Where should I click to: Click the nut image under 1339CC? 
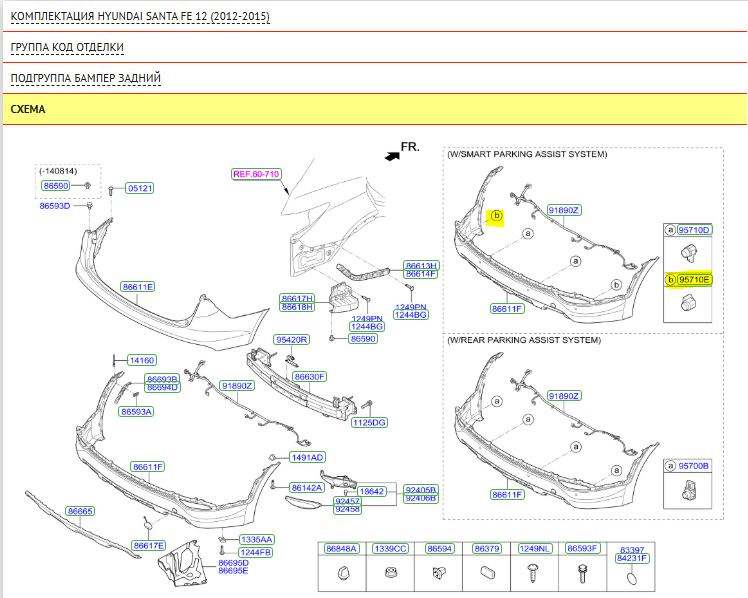point(390,572)
